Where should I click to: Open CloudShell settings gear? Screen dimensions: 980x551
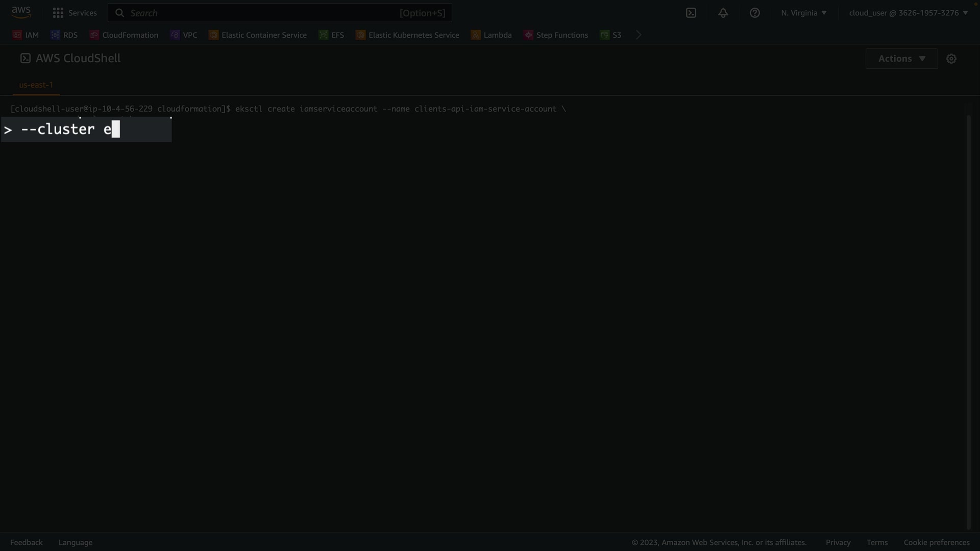tap(951, 59)
